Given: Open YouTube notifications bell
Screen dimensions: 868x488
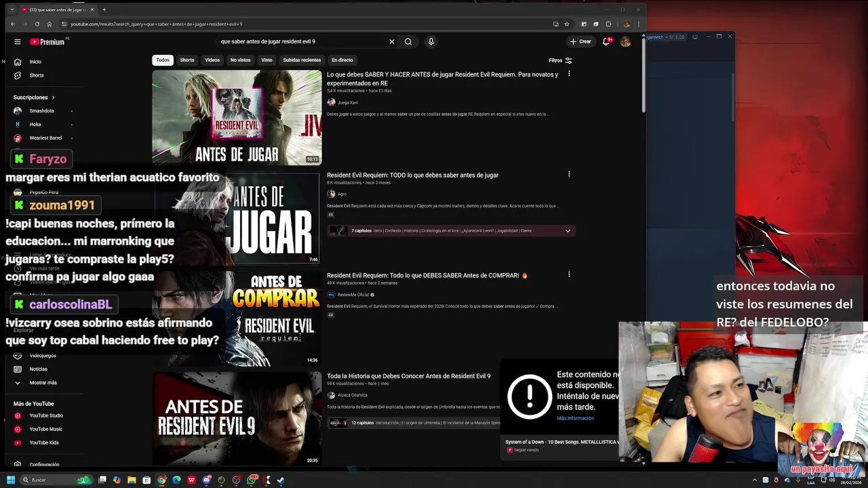Looking at the screenshot, I should click(606, 41).
